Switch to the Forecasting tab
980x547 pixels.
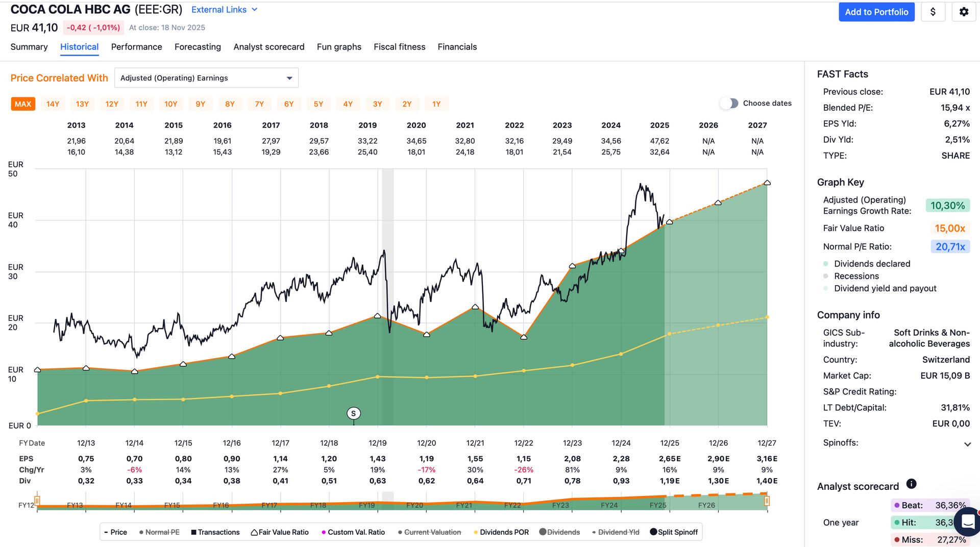coord(198,47)
